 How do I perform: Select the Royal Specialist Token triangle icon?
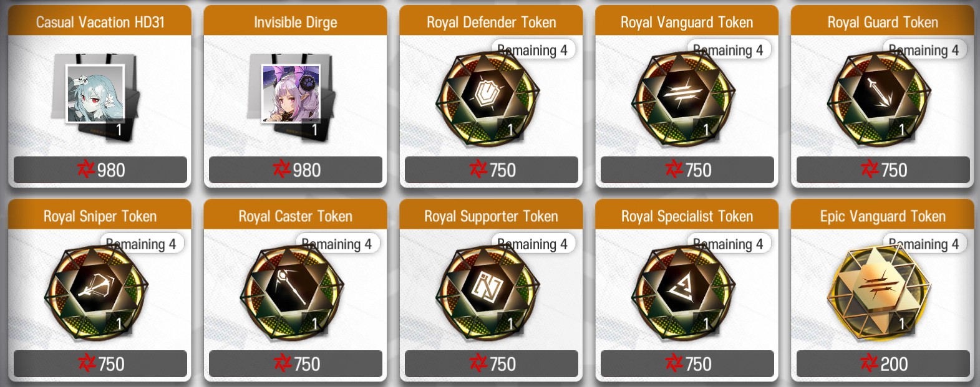tap(684, 292)
